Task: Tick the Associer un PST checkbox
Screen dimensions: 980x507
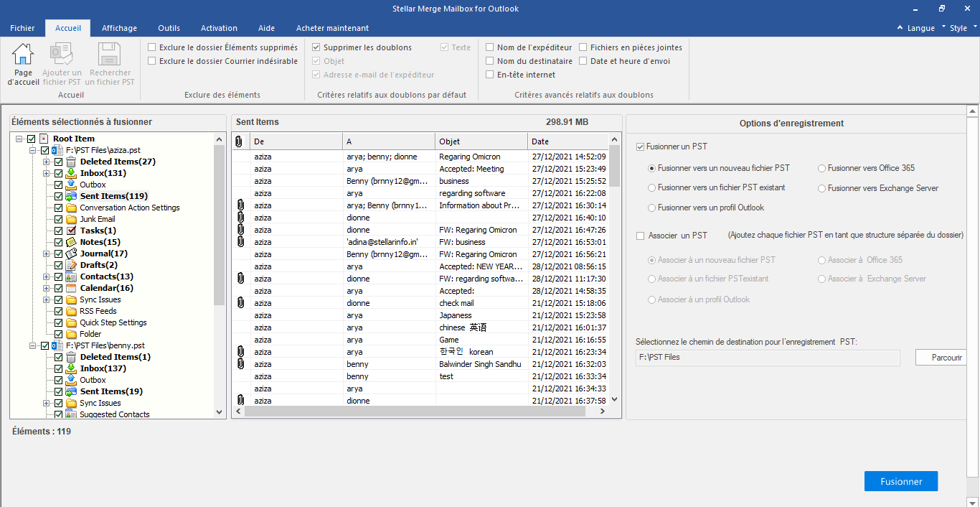Action: 641,236
